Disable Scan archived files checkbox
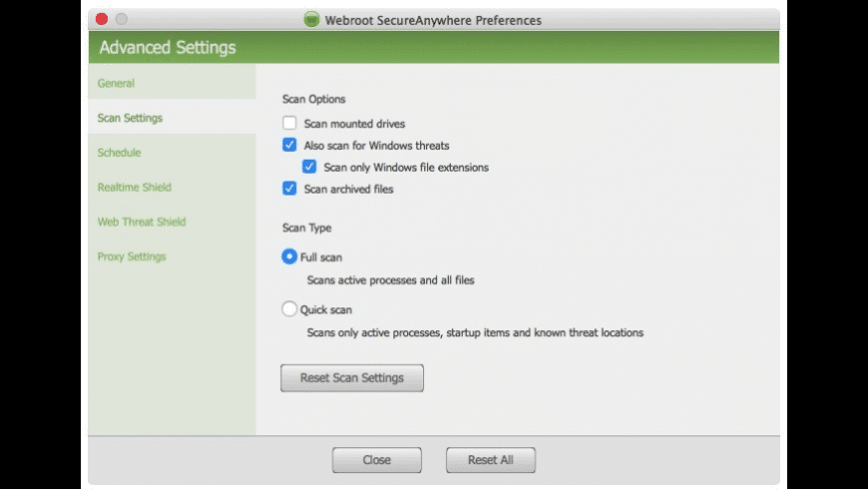Image resolution: width=868 pixels, height=489 pixels. click(289, 189)
